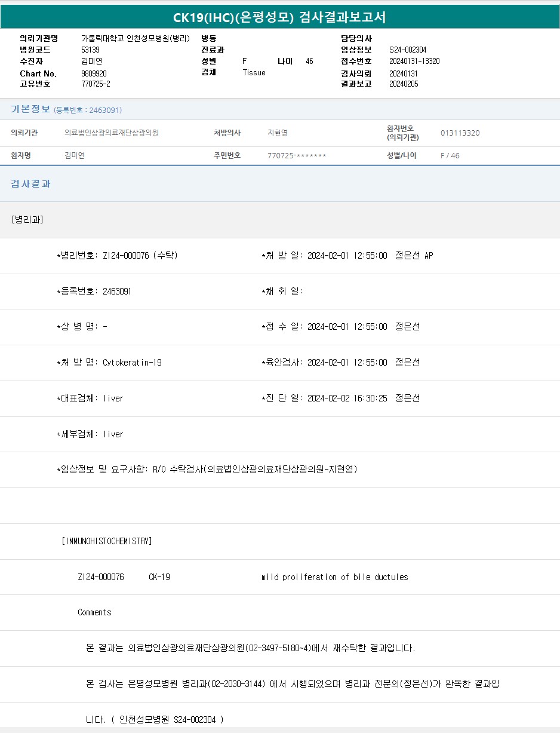Select the [병리과] department label
The width and height of the screenshot is (560, 733).
click(x=27, y=219)
